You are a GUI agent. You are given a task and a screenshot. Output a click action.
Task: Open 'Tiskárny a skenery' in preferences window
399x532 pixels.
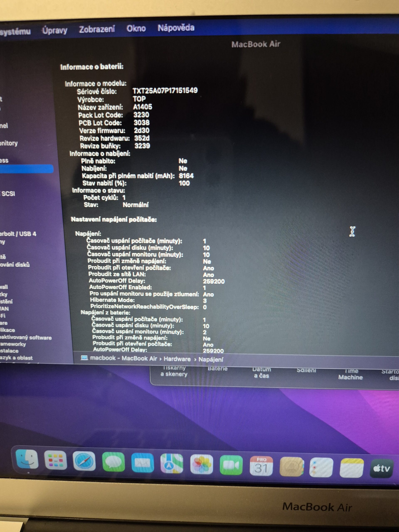click(x=174, y=372)
